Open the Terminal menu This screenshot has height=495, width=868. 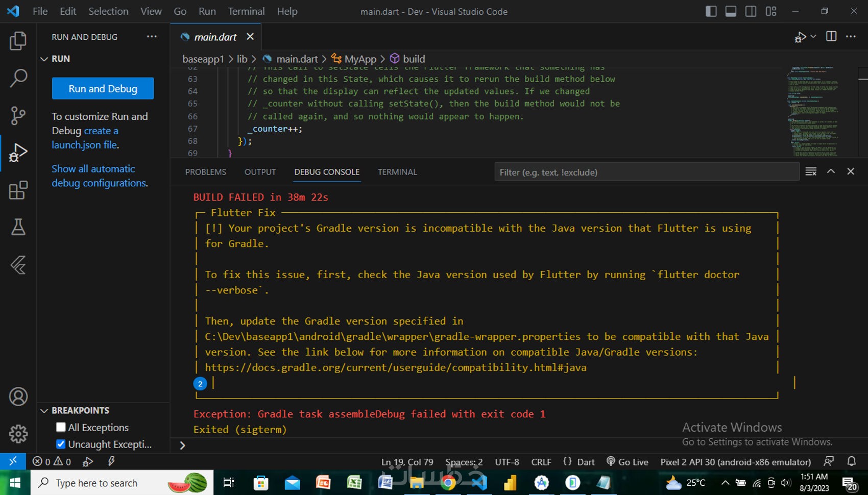tap(246, 11)
